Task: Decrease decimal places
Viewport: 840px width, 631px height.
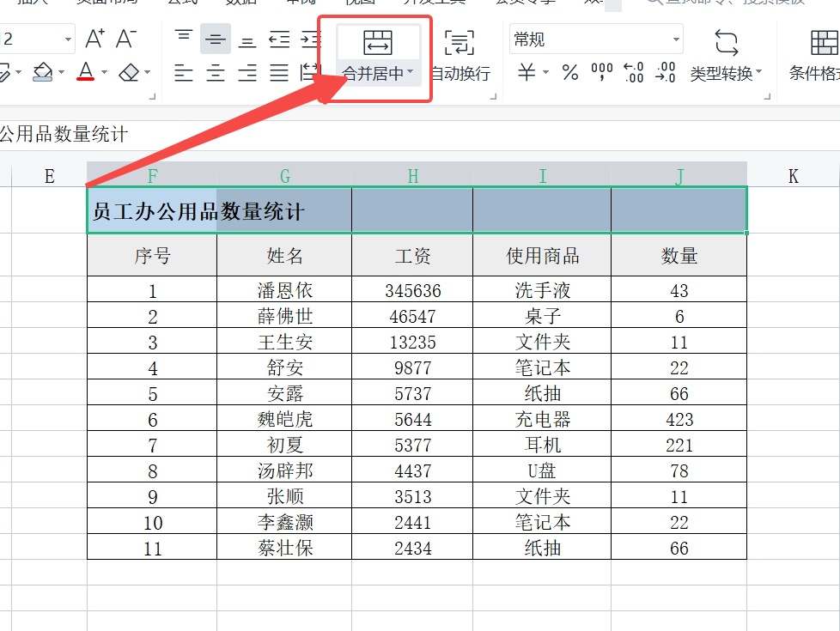Action: [665, 72]
